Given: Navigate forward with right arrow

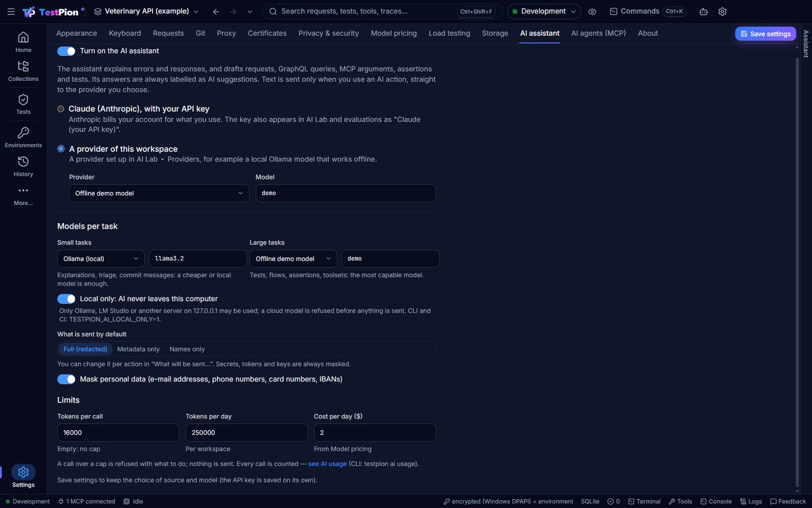Looking at the screenshot, I should click(x=233, y=11).
